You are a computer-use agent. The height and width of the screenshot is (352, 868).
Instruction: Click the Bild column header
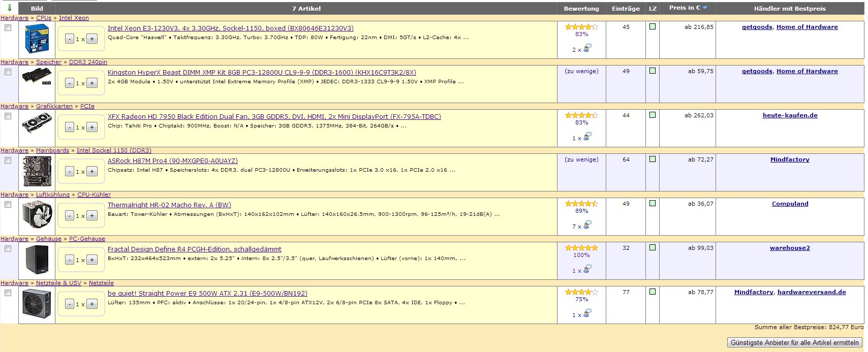[x=37, y=9]
